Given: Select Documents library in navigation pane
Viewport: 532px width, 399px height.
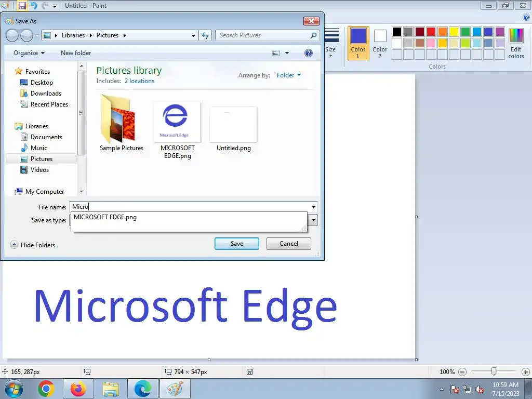Looking at the screenshot, I should point(42,137).
